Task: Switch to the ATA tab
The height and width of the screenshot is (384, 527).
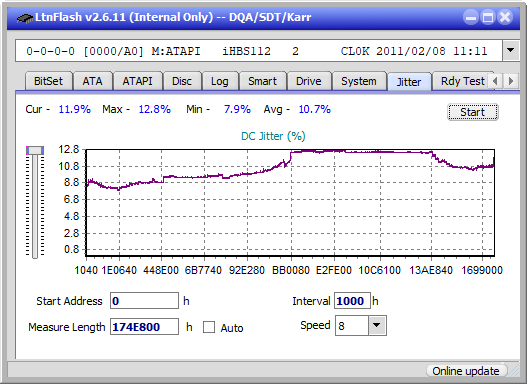Action: pyautogui.click(x=92, y=81)
